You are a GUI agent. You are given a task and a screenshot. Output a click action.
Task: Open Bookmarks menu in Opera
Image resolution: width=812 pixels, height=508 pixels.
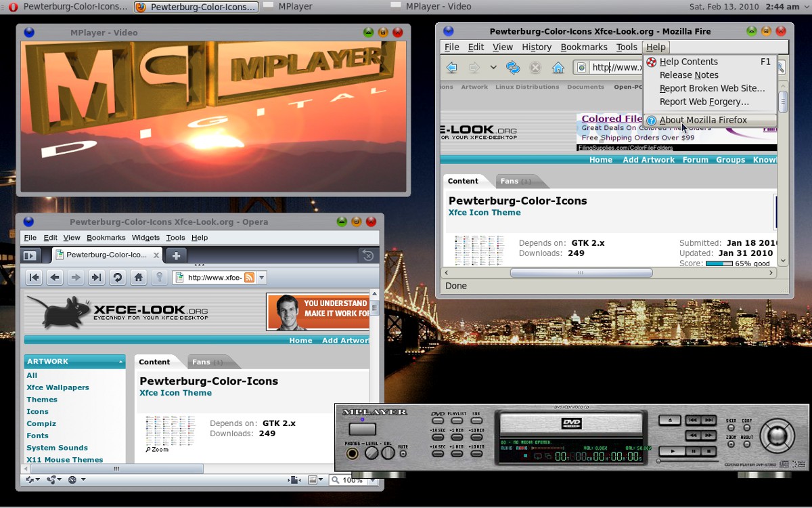tap(106, 238)
